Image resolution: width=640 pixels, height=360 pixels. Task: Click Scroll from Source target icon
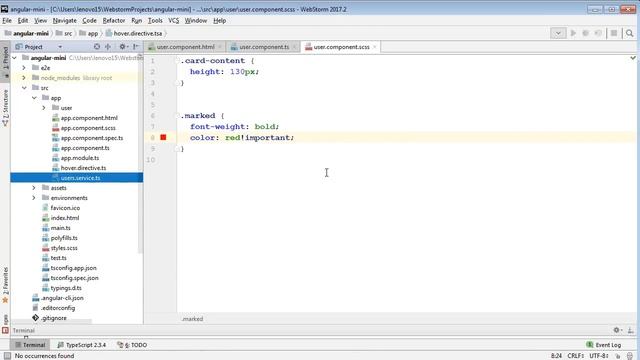[97, 47]
